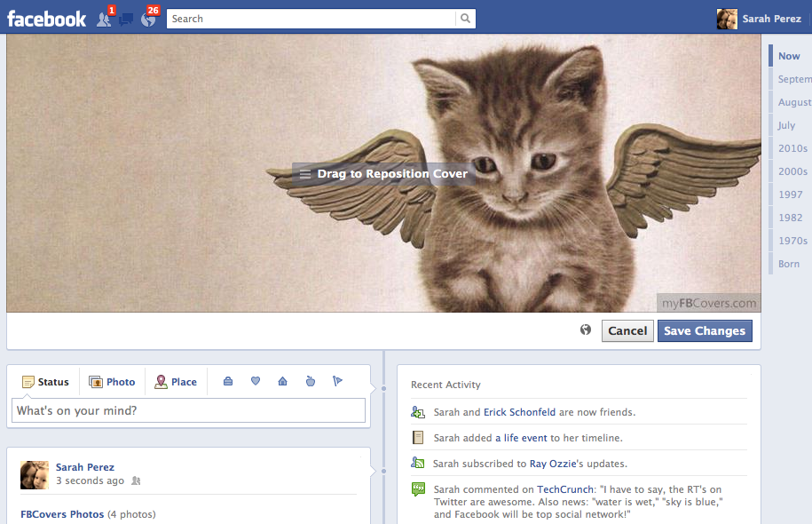Switch to the Status composer tab
812x524 pixels.
45,382
